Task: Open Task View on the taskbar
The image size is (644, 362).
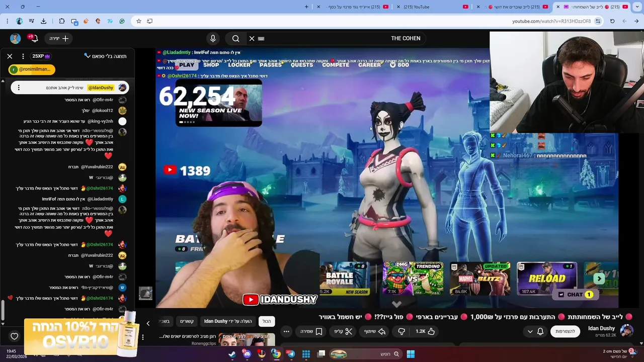Action: (x=321, y=354)
